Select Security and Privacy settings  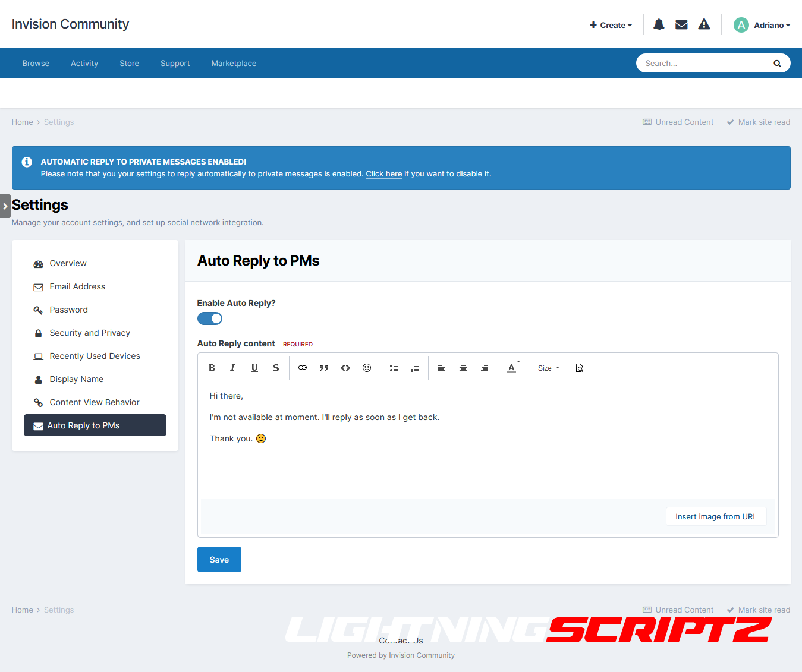[90, 333]
